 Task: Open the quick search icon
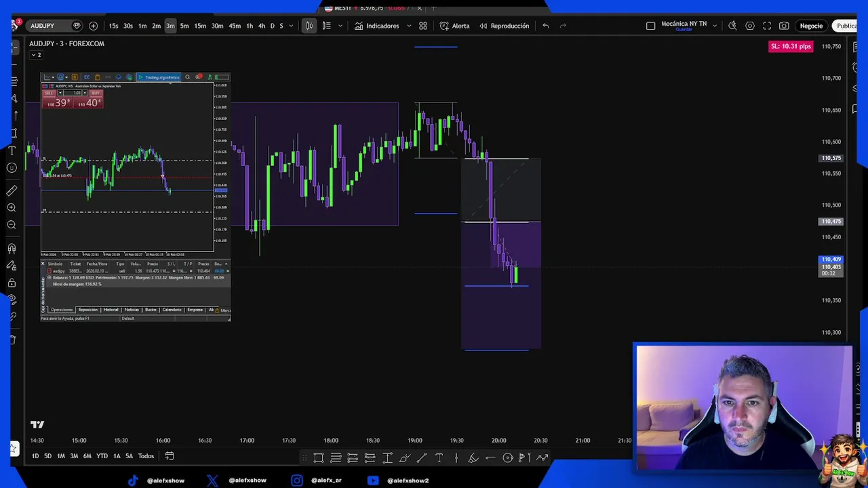pyautogui.click(x=732, y=26)
